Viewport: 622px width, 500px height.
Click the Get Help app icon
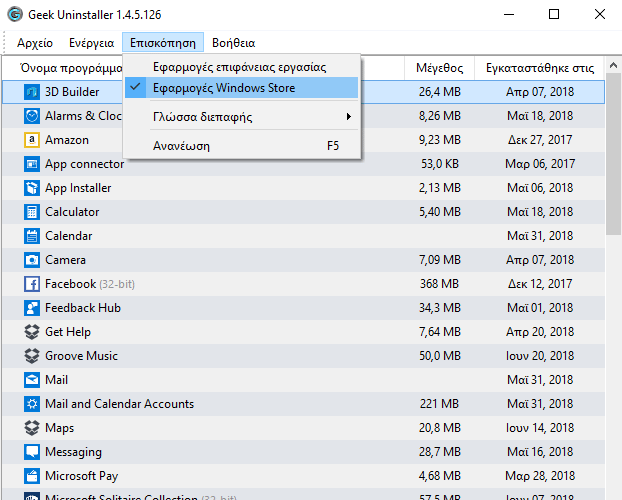[32, 332]
